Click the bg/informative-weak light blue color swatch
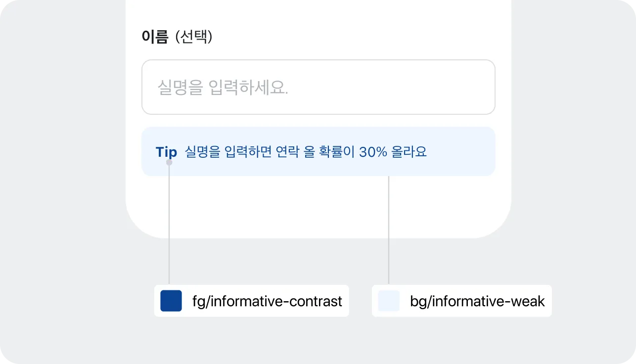This screenshot has height=364, width=636. pos(388,301)
